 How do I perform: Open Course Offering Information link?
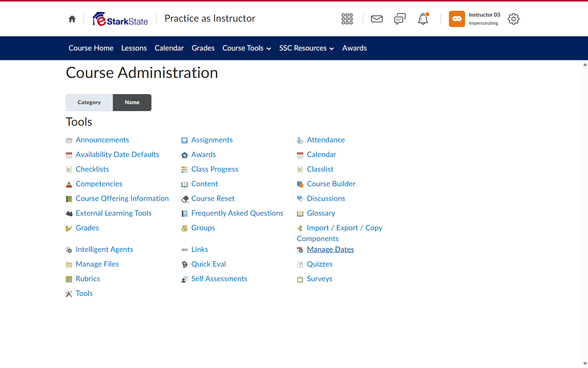(x=122, y=199)
